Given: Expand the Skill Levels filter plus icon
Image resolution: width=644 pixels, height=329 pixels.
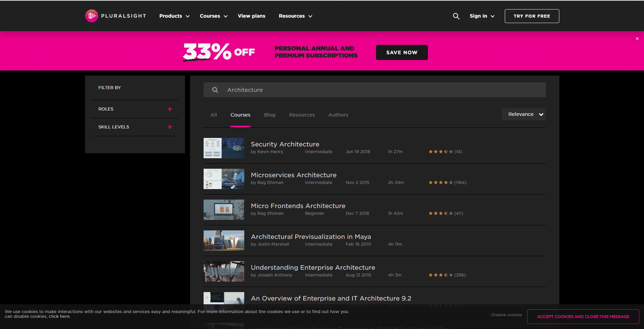Looking at the screenshot, I should [170, 127].
